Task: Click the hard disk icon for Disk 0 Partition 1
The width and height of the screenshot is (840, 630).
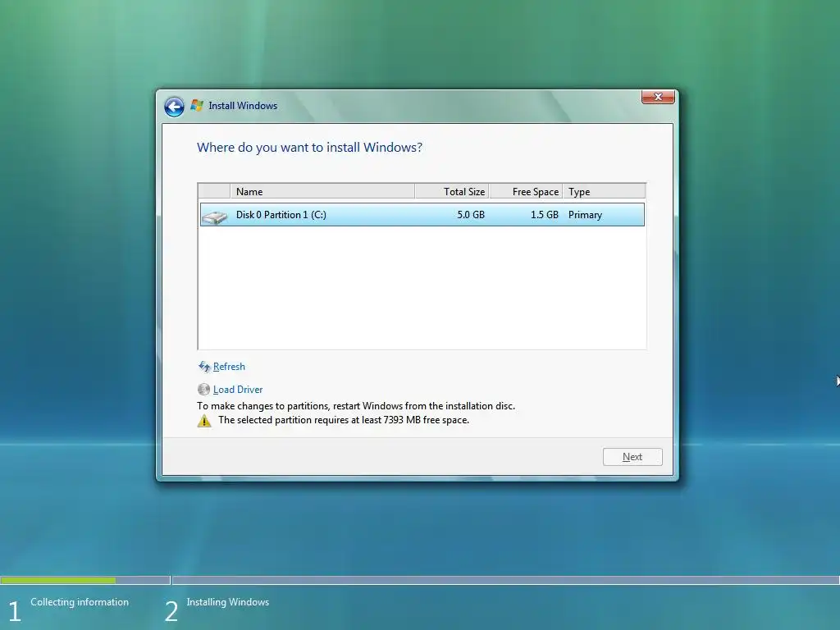Action: point(215,217)
